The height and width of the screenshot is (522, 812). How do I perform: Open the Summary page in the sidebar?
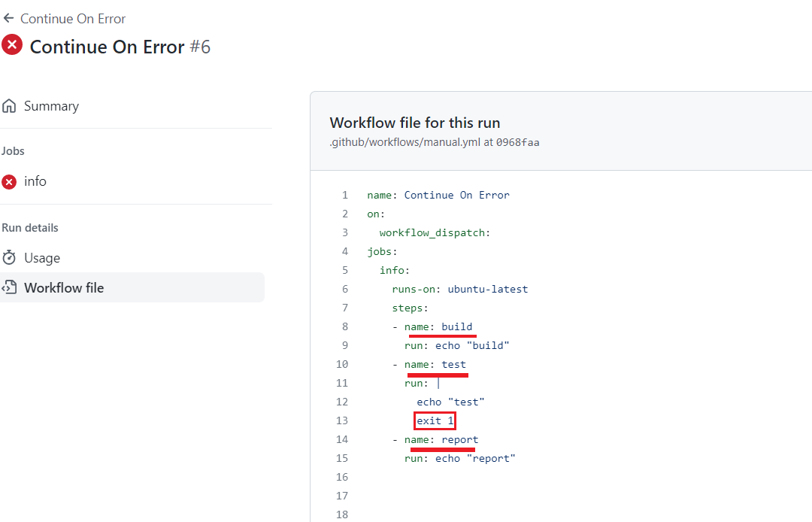[x=51, y=106]
